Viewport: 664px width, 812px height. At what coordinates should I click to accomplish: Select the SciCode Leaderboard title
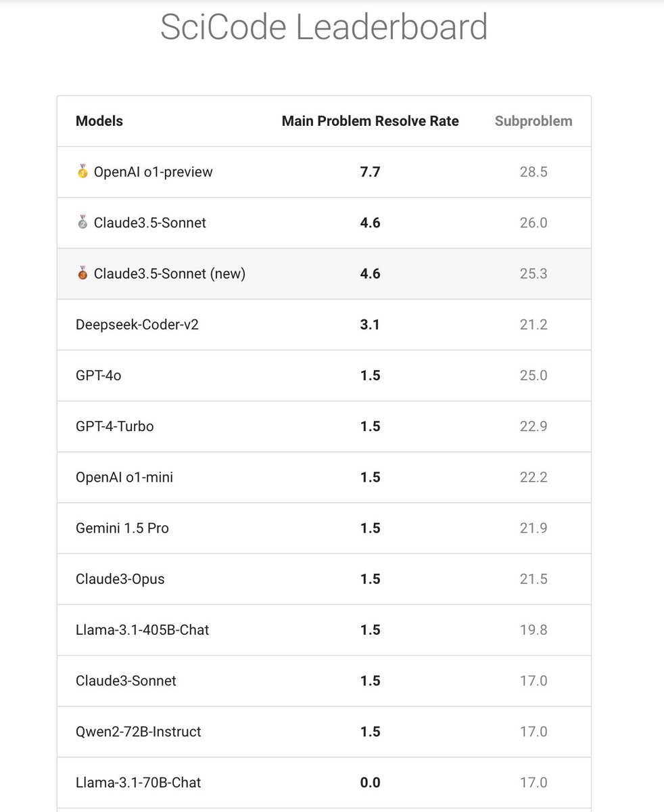(324, 28)
